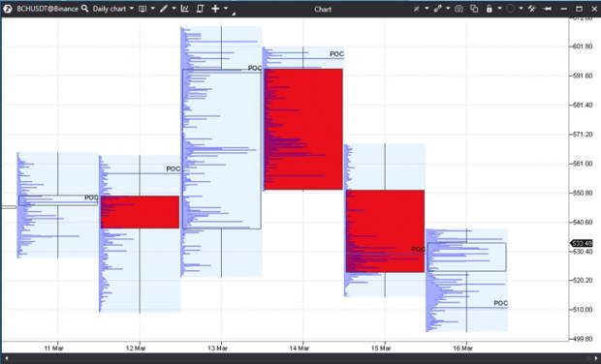
Task: Click the 601.80 price axis label
Action: (583, 46)
